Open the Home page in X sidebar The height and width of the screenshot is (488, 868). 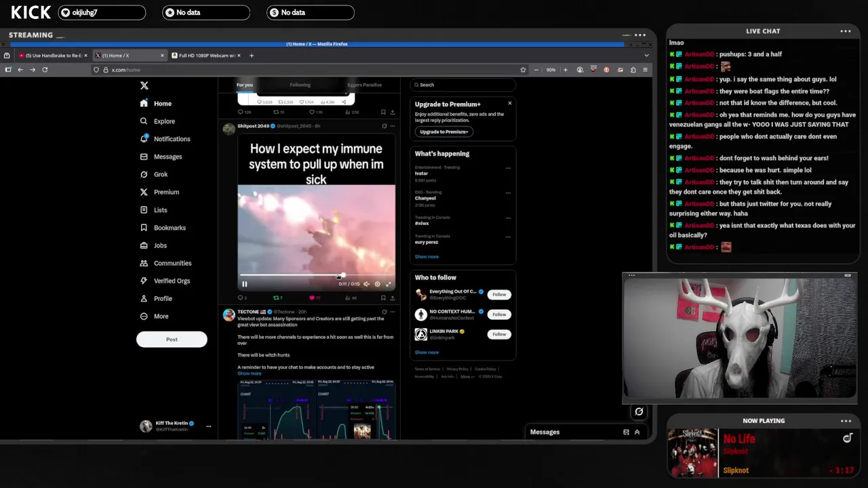(x=156, y=104)
